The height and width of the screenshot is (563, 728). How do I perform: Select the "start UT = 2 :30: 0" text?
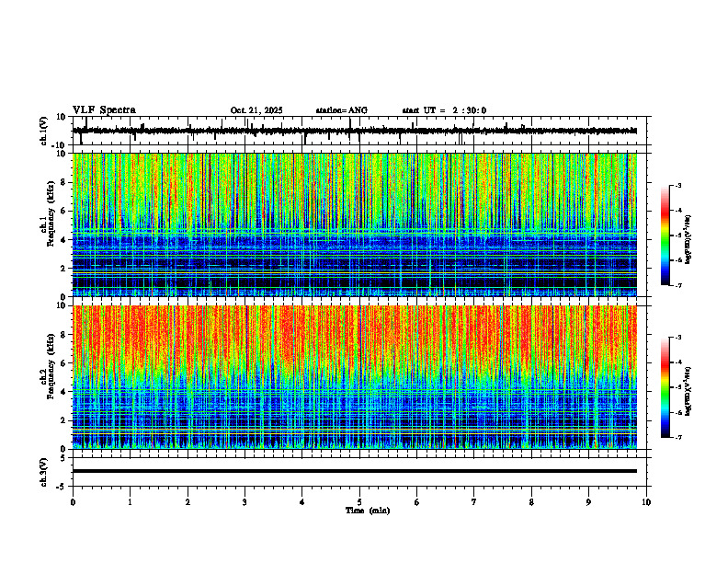[x=444, y=110]
